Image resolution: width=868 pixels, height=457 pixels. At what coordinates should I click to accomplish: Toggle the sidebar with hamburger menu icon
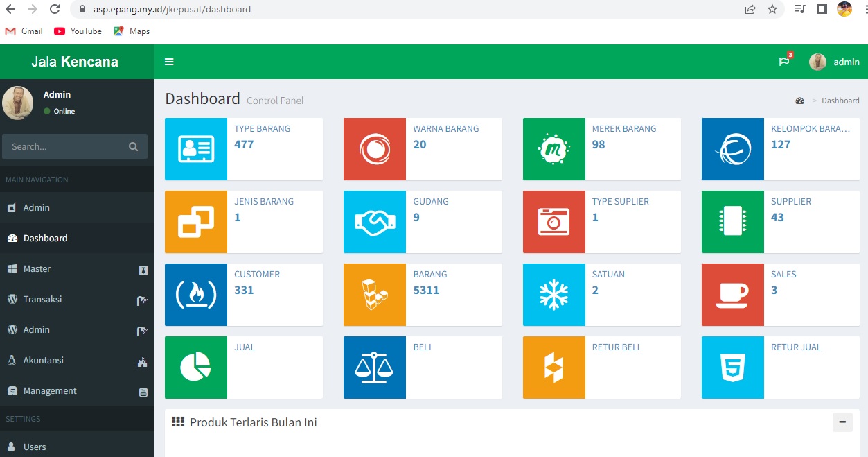pyautogui.click(x=169, y=62)
